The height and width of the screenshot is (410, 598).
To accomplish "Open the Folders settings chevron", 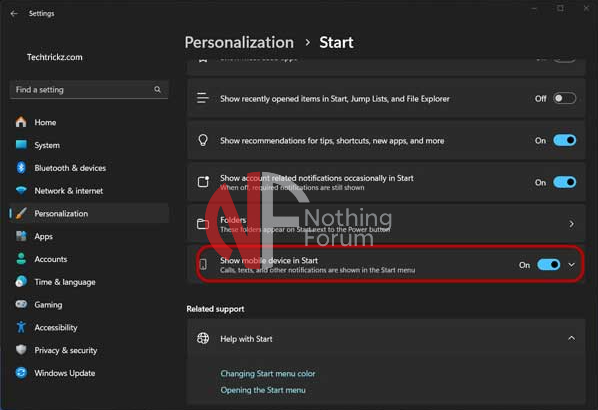I will (571, 224).
